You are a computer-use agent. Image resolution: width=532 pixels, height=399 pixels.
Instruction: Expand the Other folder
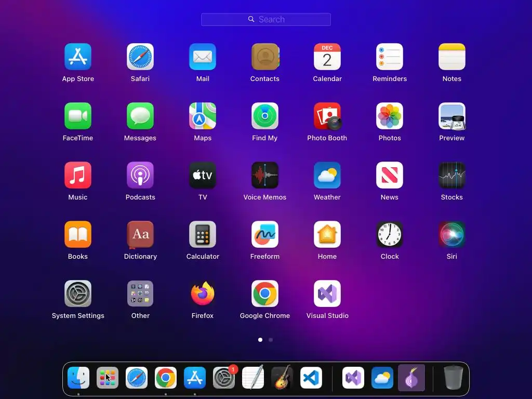pyautogui.click(x=140, y=294)
